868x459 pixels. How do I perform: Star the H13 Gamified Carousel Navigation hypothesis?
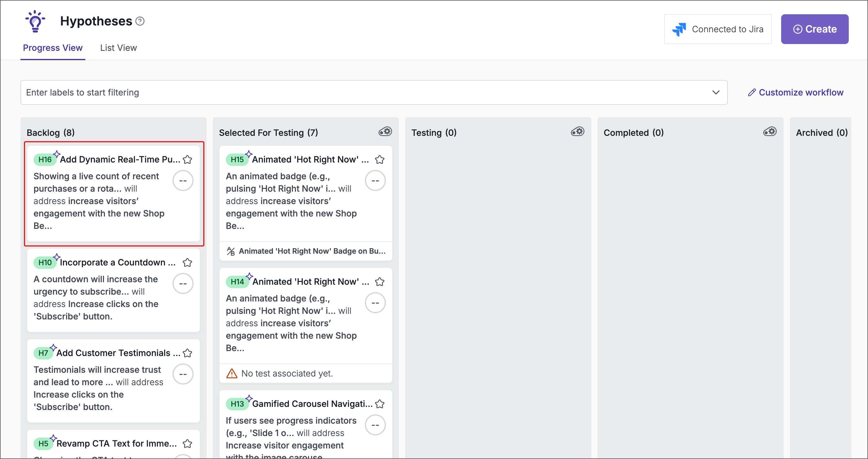pos(380,404)
